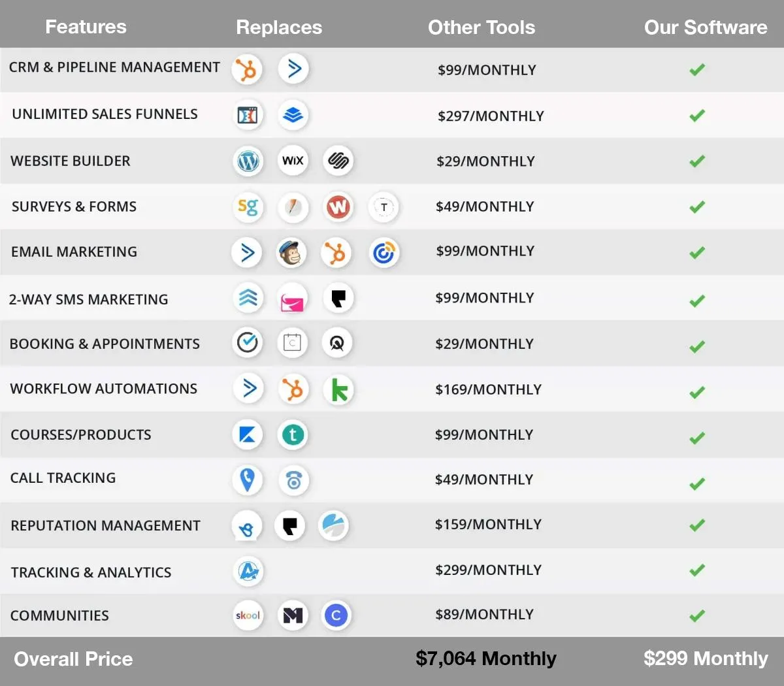
Task: Click the SurveyGizmo sg icon
Action: tap(248, 207)
